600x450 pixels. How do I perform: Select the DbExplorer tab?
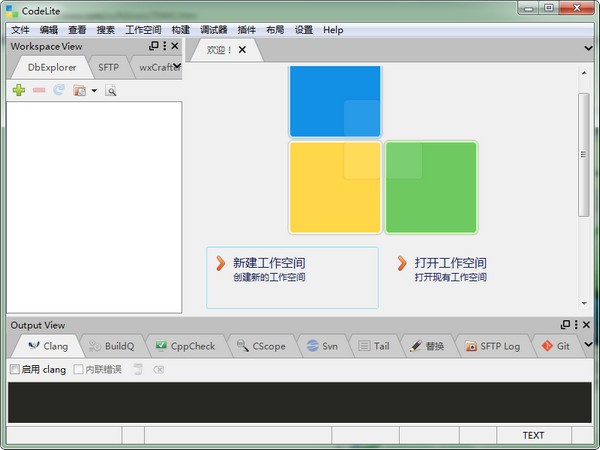52,67
